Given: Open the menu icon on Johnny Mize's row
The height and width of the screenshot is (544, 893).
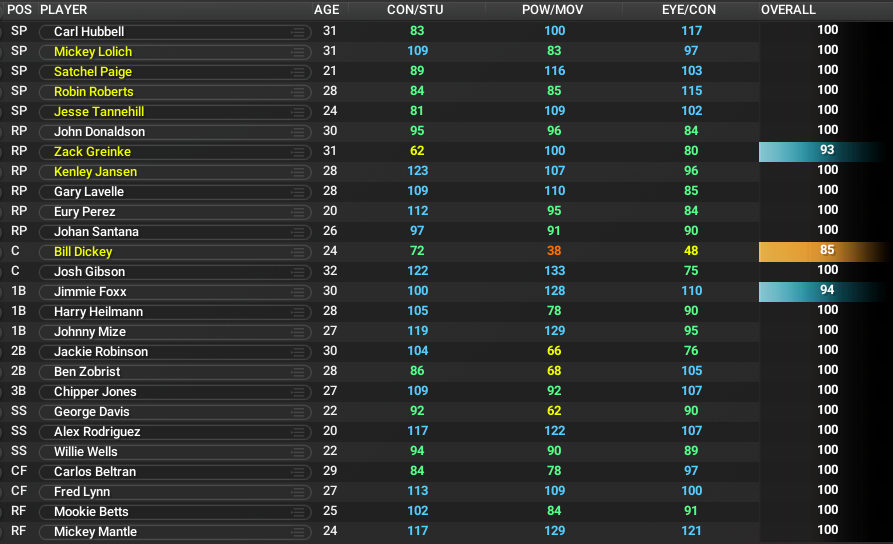Looking at the screenshot, I should pyautogui.click(x=298, y=332).
